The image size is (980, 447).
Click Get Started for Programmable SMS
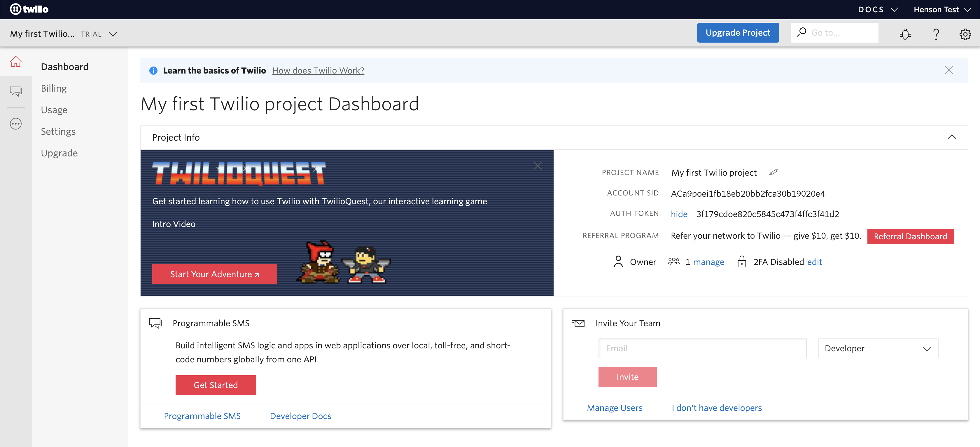click(x=216, y=385)
